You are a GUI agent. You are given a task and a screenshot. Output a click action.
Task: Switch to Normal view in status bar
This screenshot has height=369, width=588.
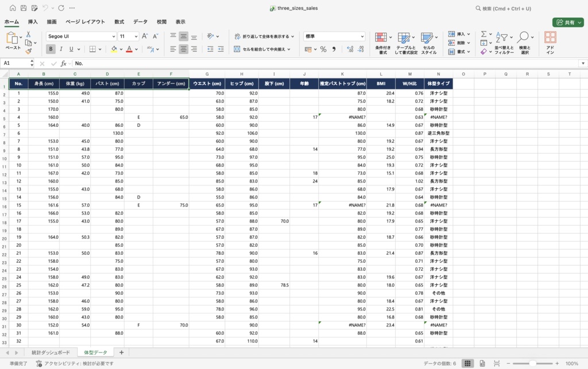467,363
